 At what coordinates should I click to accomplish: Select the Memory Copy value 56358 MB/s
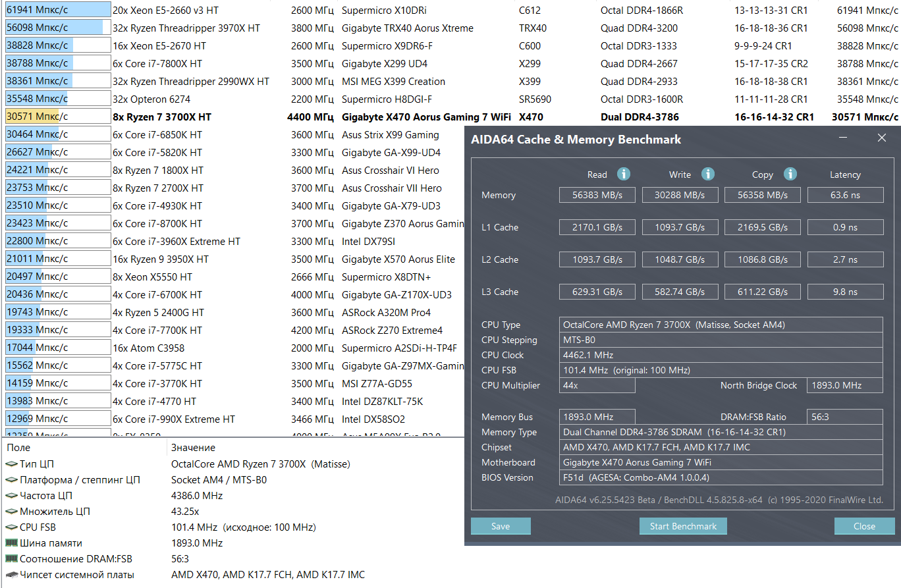763,195
